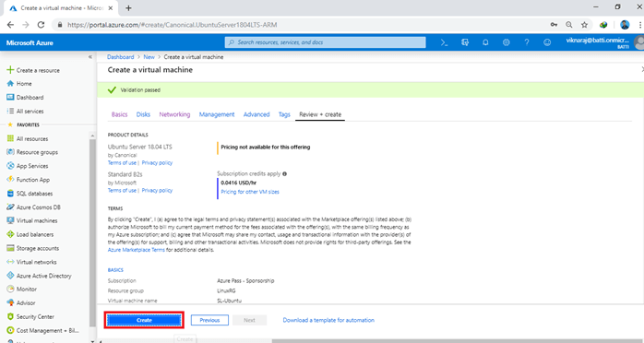Click the Create a resource plus icon

pos(10,70)
